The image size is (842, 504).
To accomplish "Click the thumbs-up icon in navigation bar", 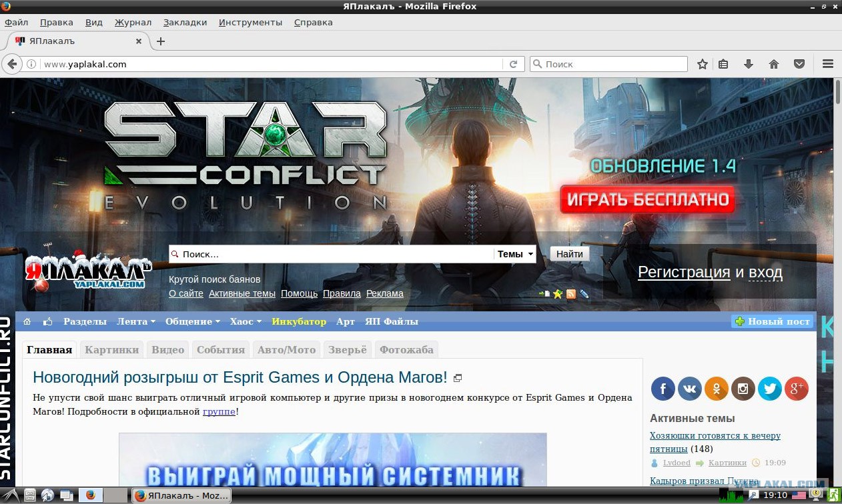I will click(48, 321).
